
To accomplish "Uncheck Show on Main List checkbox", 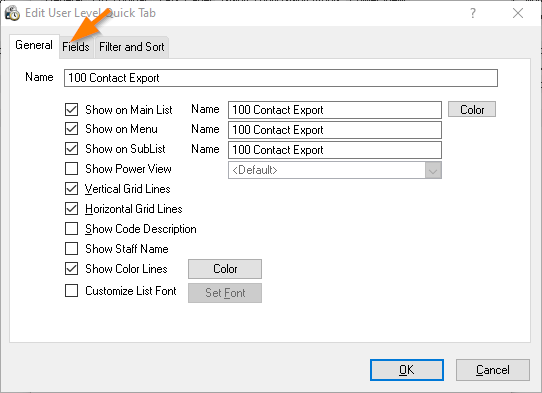I will [72, 110].
